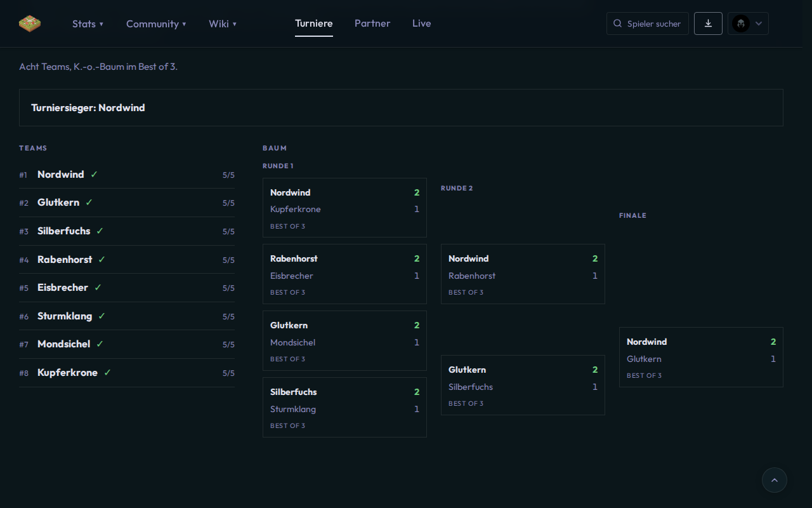812x508 pixels.
Task: Select team Eisbrecher in the Teams list
Action: [127, 288]
